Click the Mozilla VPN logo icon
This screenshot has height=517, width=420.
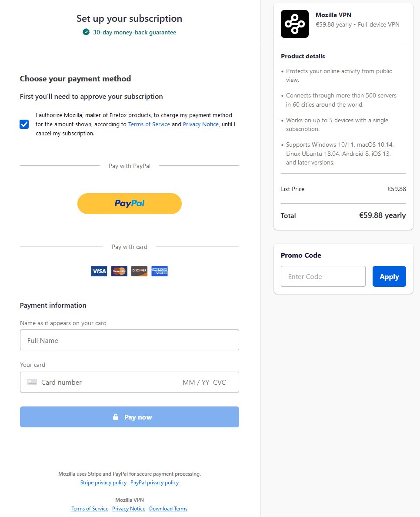[294, 24]
